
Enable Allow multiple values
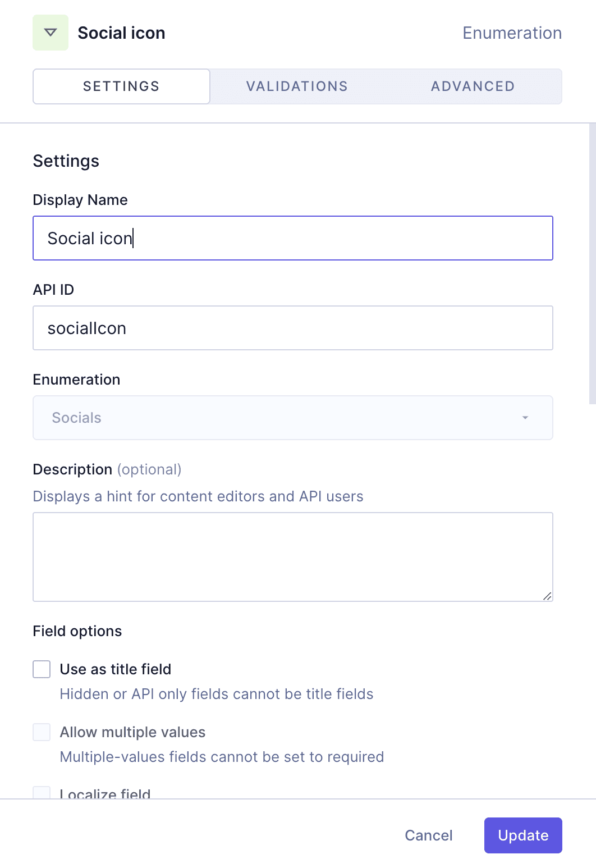click(42, 732)
